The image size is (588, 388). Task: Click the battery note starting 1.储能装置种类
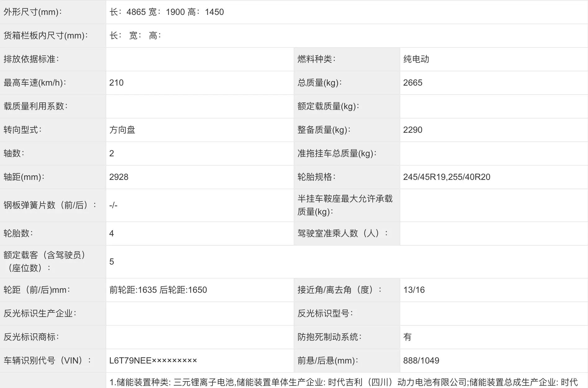click(344, 382)
